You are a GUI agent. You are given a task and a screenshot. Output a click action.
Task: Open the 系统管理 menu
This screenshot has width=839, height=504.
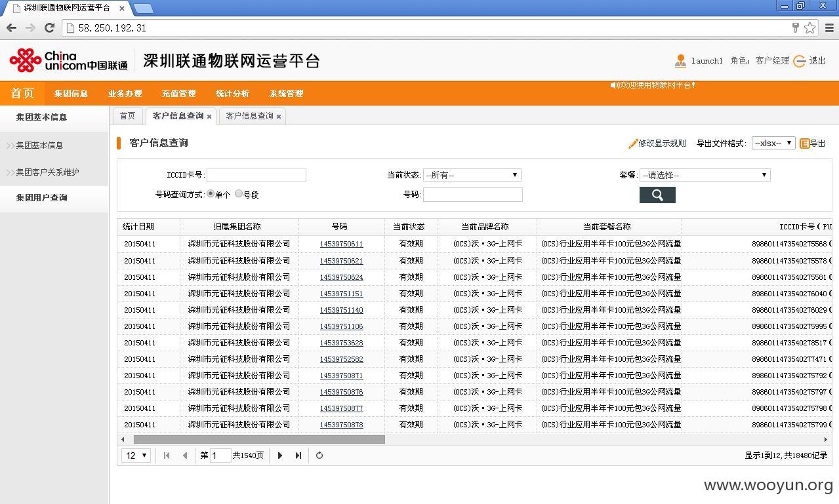pos(286,93)
